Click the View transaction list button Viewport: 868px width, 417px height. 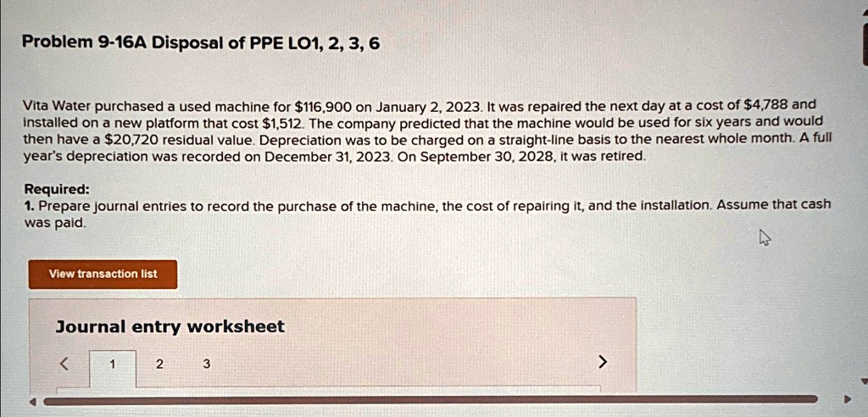coord(103,274)
